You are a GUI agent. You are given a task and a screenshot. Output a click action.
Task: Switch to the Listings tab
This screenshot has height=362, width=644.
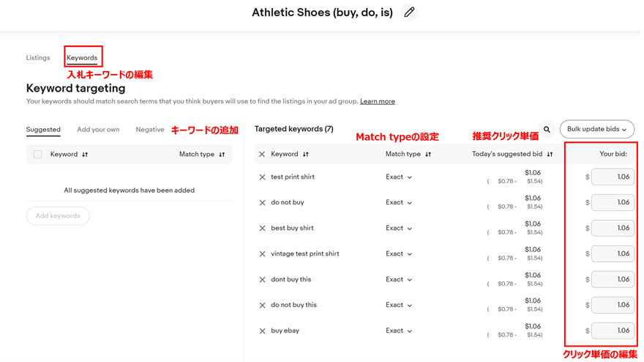[x=38, y=58]
